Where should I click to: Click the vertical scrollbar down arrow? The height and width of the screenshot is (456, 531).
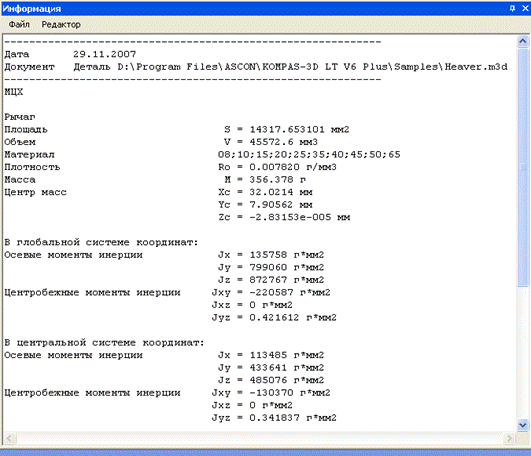pyautogui.click(x=523, y=425)
